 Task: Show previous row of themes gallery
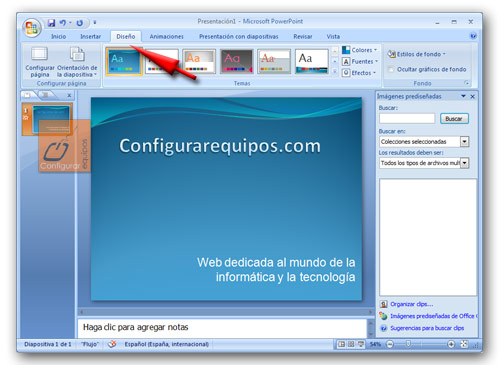click(x=335, y=51)
